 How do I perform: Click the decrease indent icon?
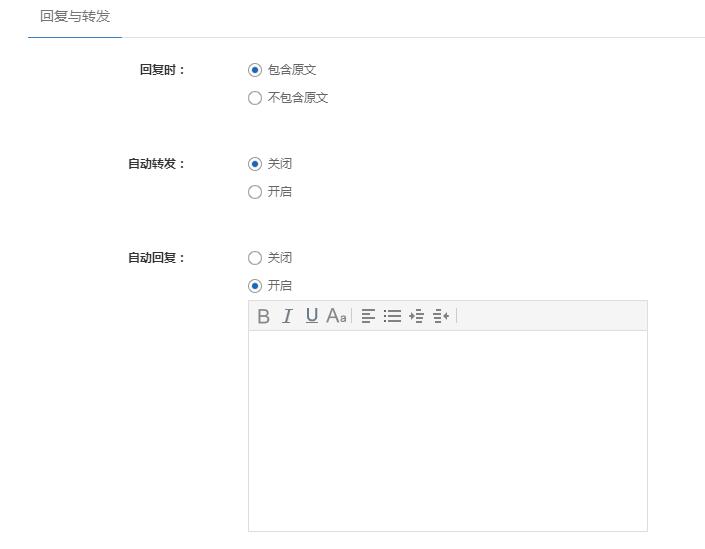(441, 316)
